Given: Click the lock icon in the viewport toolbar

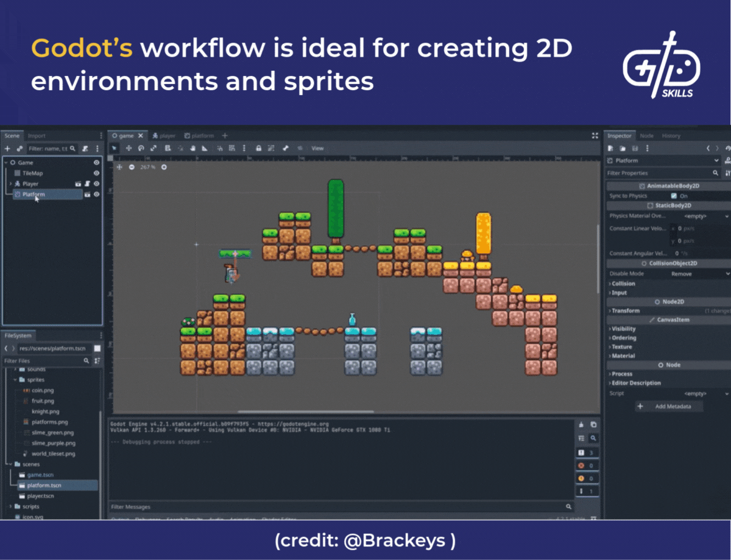Looking at the screenshot, I should point(259,148).
